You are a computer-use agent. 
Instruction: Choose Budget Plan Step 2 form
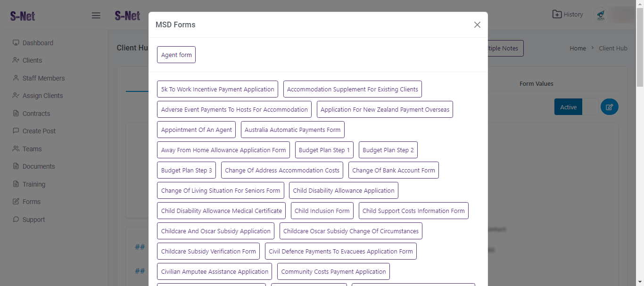click(388, 150)
